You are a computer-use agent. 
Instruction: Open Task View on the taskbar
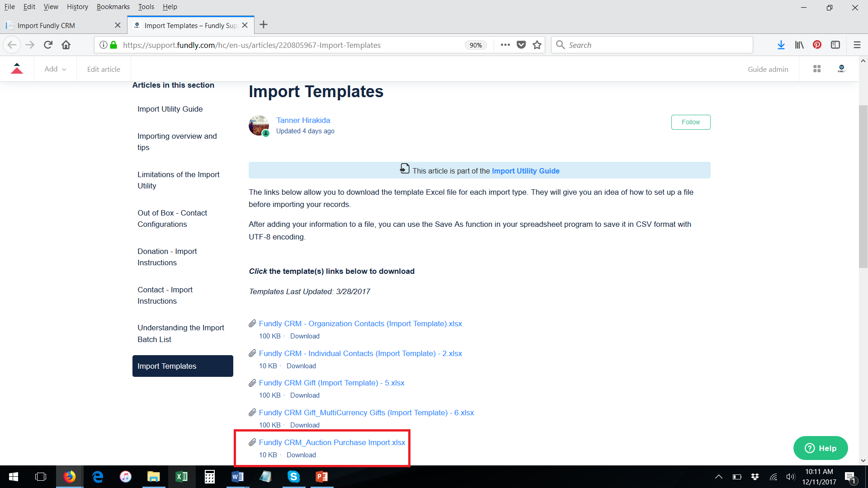tap(41, 477)
